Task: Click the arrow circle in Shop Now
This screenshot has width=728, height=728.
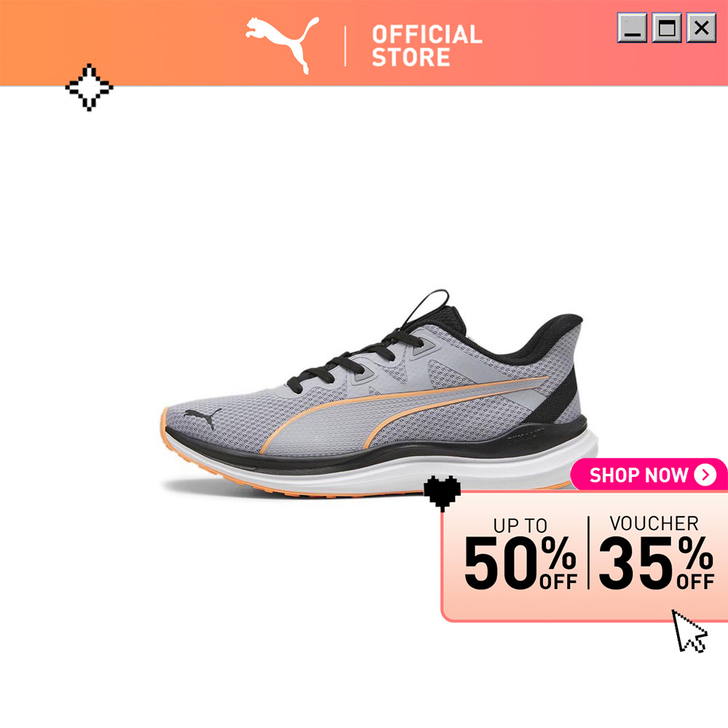Action: coord(705,475)
